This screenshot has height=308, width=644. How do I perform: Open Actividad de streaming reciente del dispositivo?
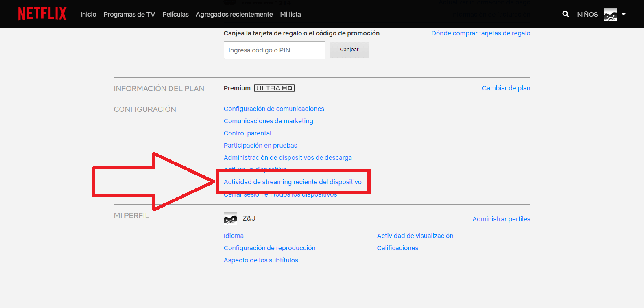point(293,182)
